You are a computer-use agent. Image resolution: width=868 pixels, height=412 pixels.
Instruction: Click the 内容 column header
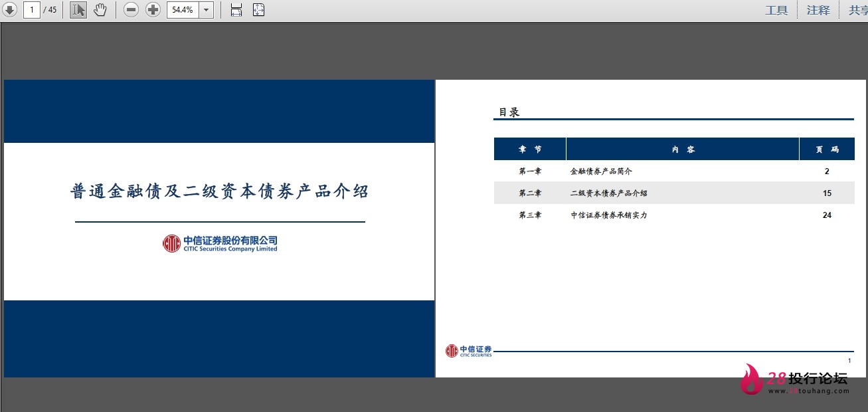click(683, 150)
